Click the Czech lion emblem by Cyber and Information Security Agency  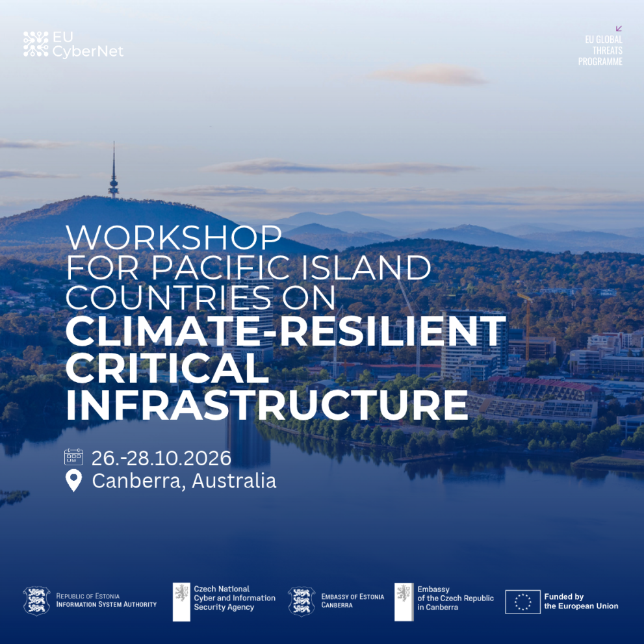click(181, 602)
